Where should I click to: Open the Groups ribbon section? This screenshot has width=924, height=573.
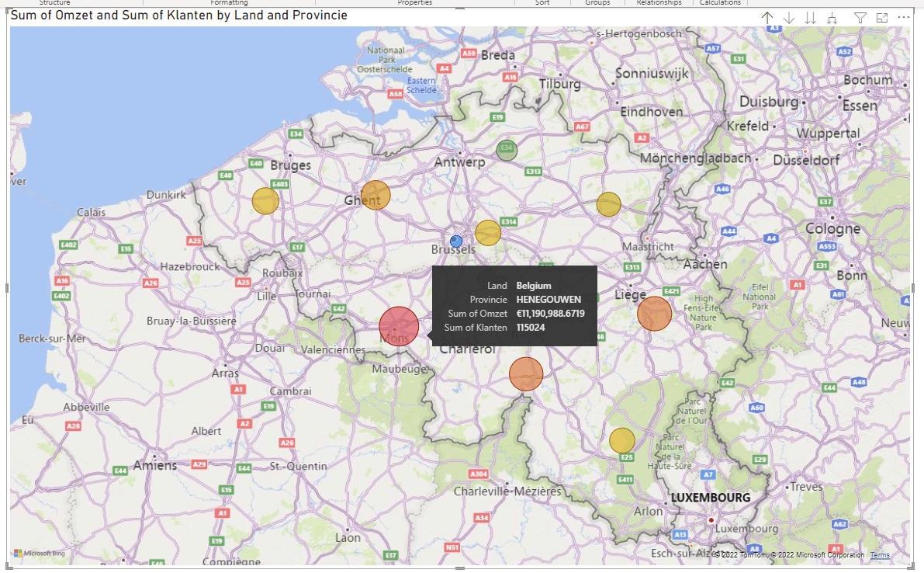(x=597, y=3)
